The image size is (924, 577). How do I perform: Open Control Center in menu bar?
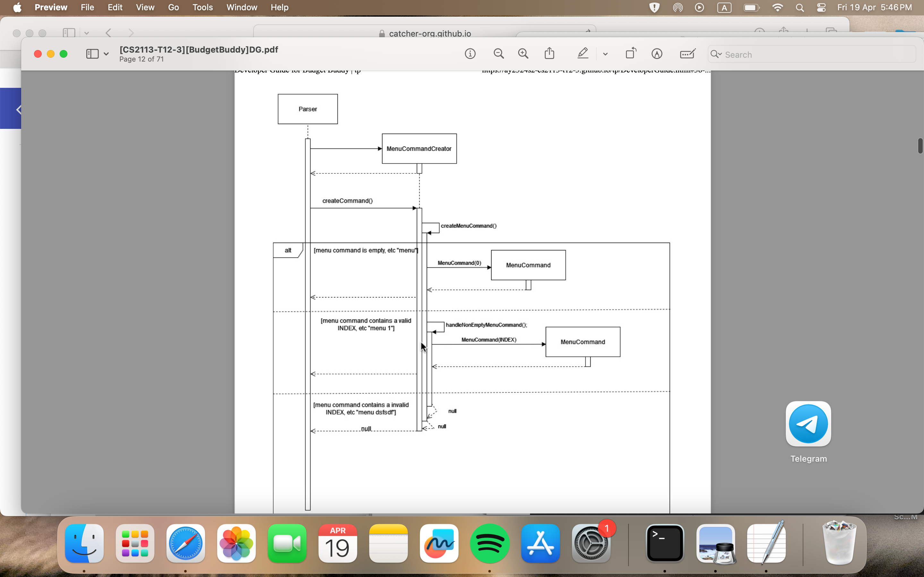821,7
